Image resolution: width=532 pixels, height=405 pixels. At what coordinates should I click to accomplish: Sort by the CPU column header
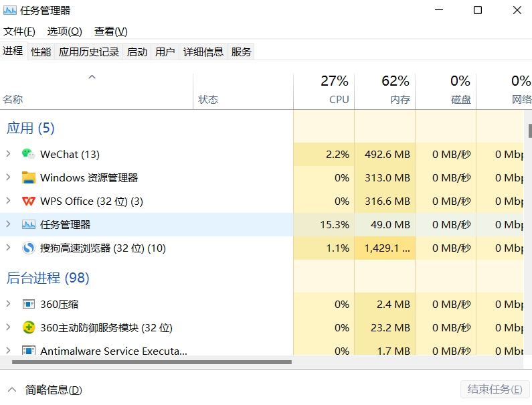[x=324, y=91]
